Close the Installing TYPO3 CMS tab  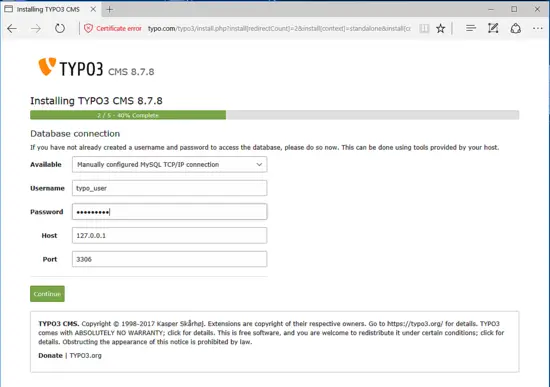[93, 9]
